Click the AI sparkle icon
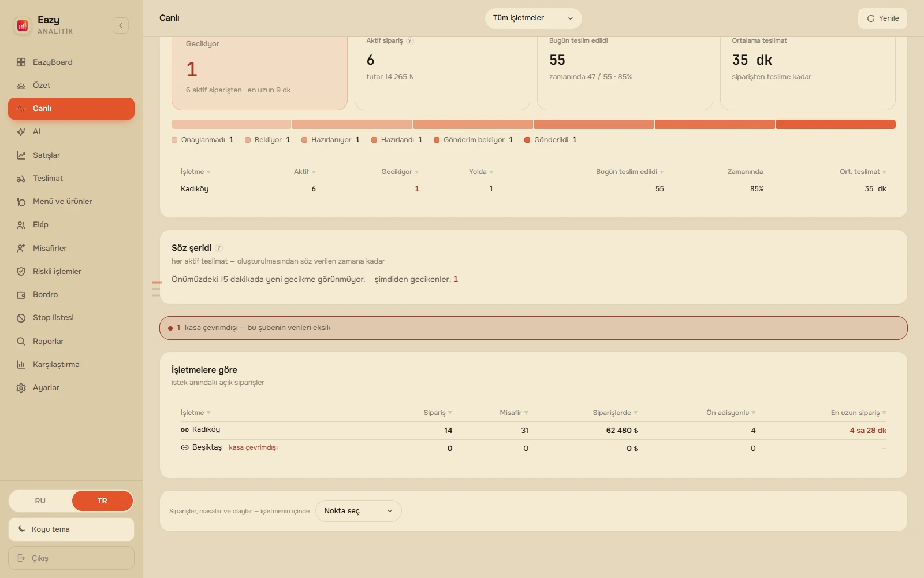The image size is (924, 578). pyautogui.click(x=21, y=132)
